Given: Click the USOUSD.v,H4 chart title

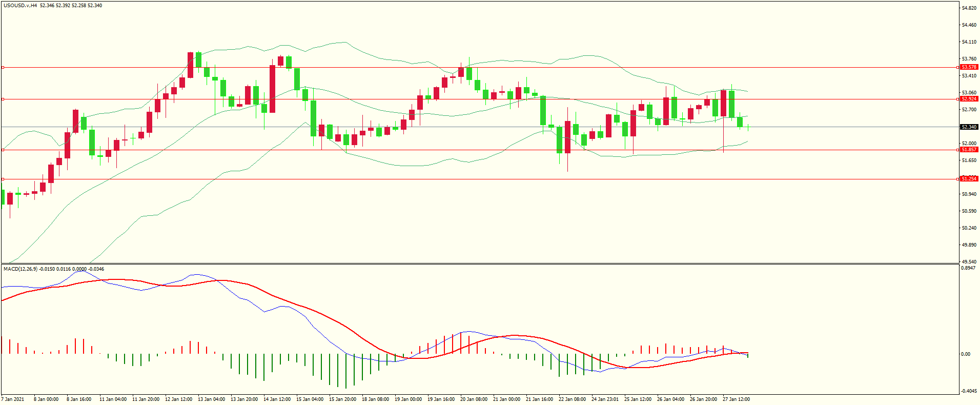Looking at the screenshot, I should [x=20, y=6].
